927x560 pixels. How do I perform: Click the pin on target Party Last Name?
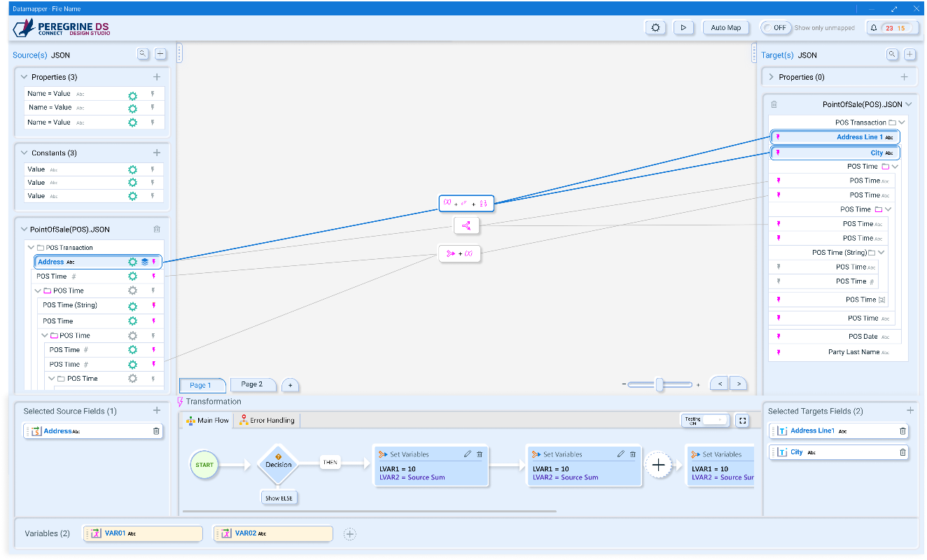click(x=778, y=352)
